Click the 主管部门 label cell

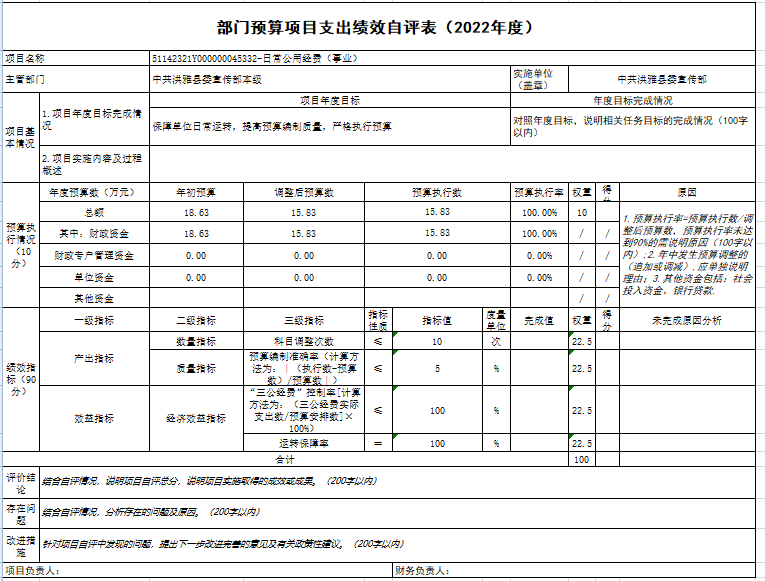tap(76, 79)
